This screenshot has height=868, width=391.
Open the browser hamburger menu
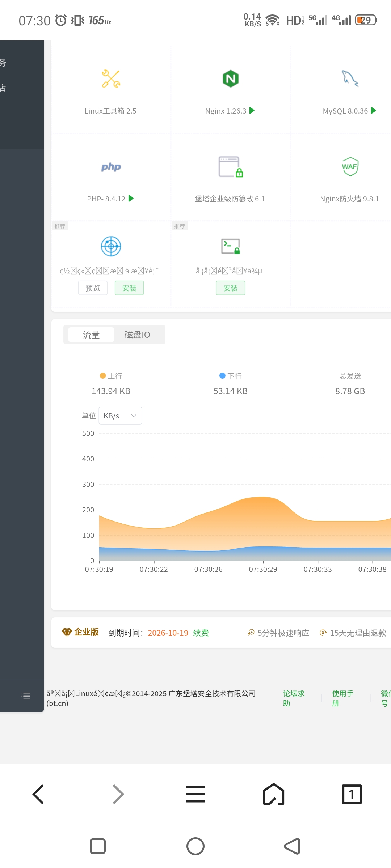click(x=195, y=794)
